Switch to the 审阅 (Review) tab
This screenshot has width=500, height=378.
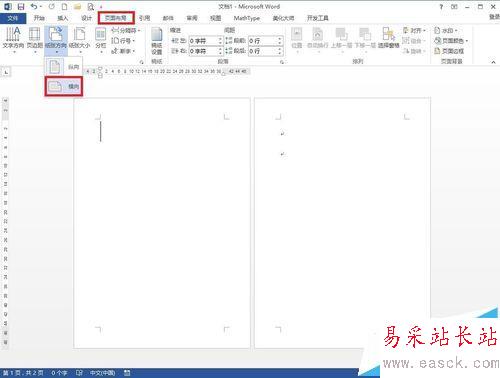[x=192, y=18]
